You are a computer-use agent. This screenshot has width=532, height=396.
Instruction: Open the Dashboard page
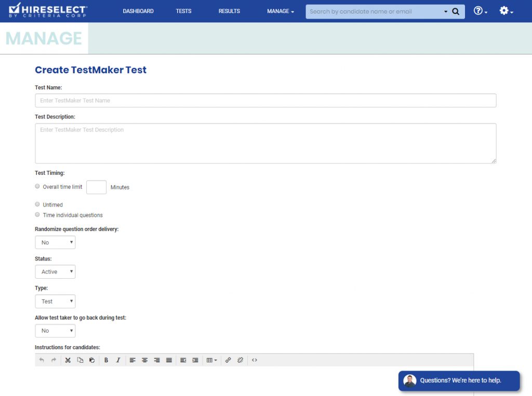(138, 11)
